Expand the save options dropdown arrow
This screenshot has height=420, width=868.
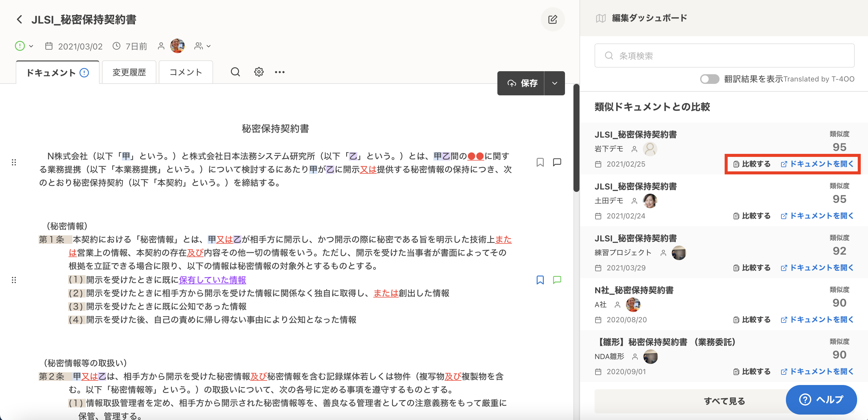pos(554,83)
